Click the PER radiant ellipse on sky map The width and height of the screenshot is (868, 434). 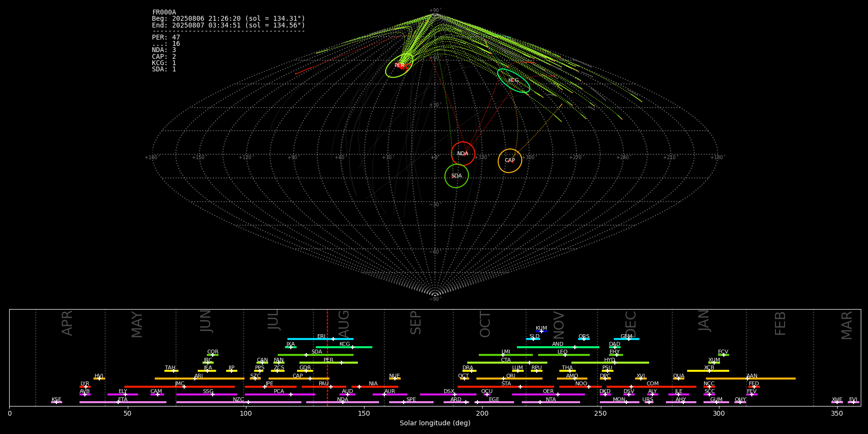tap(399, 66)
